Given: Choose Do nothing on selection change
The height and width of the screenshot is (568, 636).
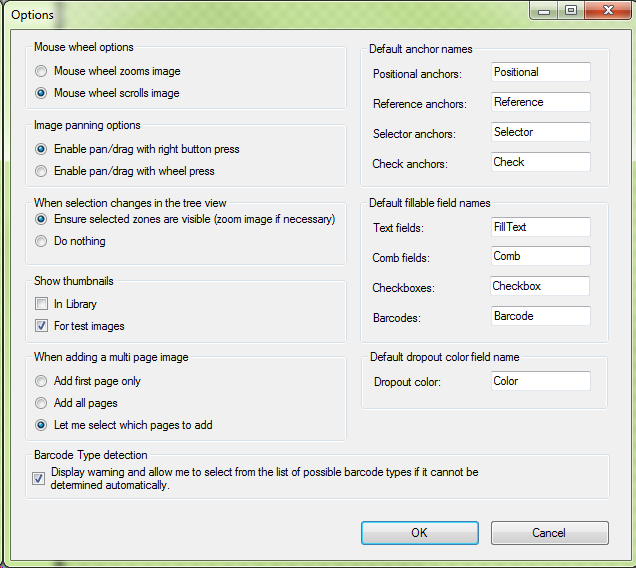Looking at the screenshot, I should point(41,241).
